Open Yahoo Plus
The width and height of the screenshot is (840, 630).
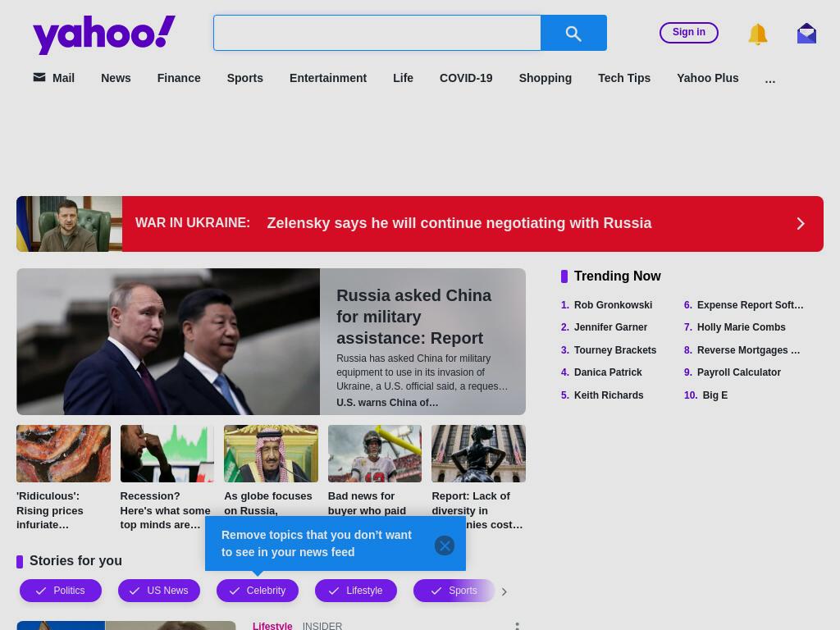point(707,78)
